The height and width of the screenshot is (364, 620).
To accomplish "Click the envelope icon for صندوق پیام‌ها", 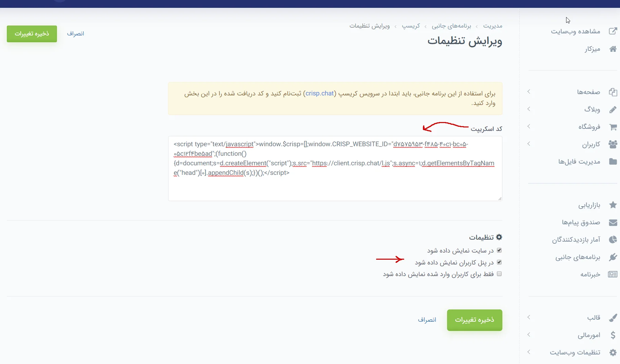I will (613, 223).
